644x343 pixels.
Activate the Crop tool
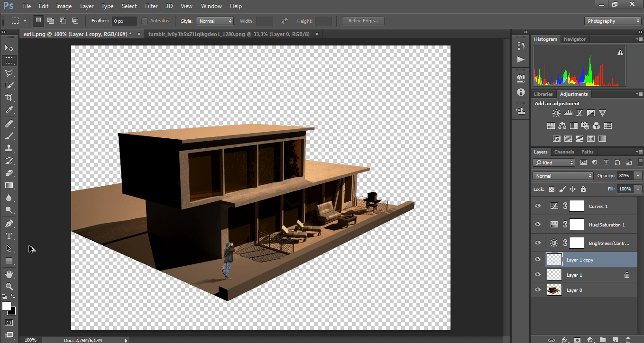[x=9, y=97]
